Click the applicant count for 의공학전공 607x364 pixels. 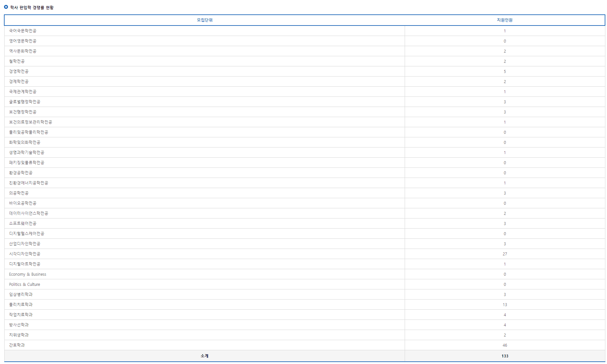(505, 193)
